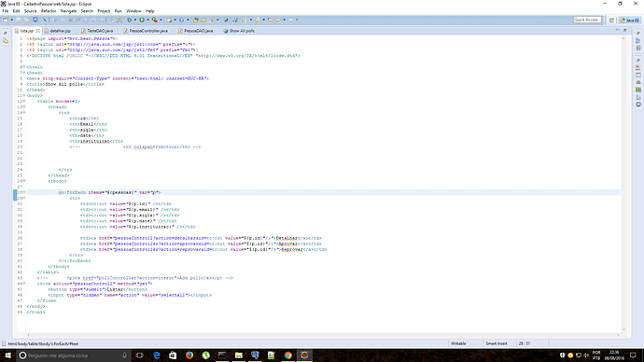Open Microsoft Edge from taskbar
The height and width of the screenshot is (362, 644).
[x=157, y=355]
